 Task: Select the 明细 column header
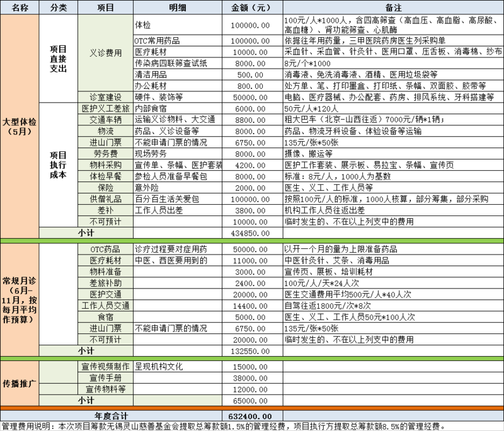[x=178, y=8]
